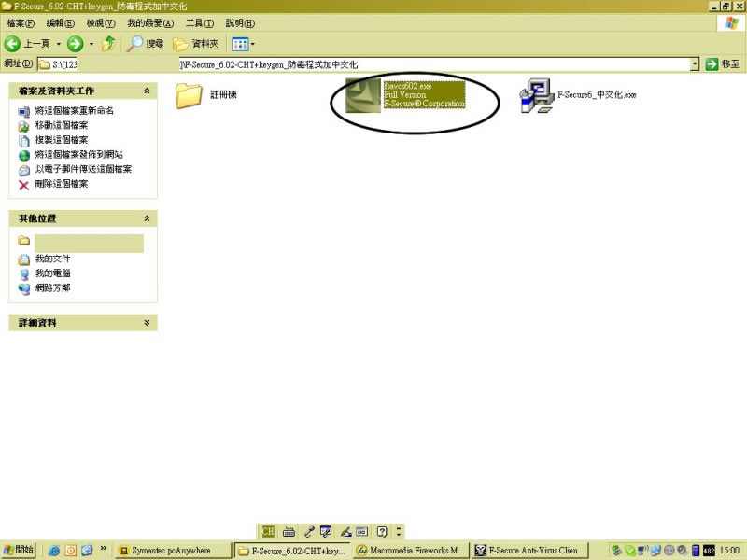Click the fsavcs602.exe file name label
This screenshot has width=747, height=560.
coord(408,86)
